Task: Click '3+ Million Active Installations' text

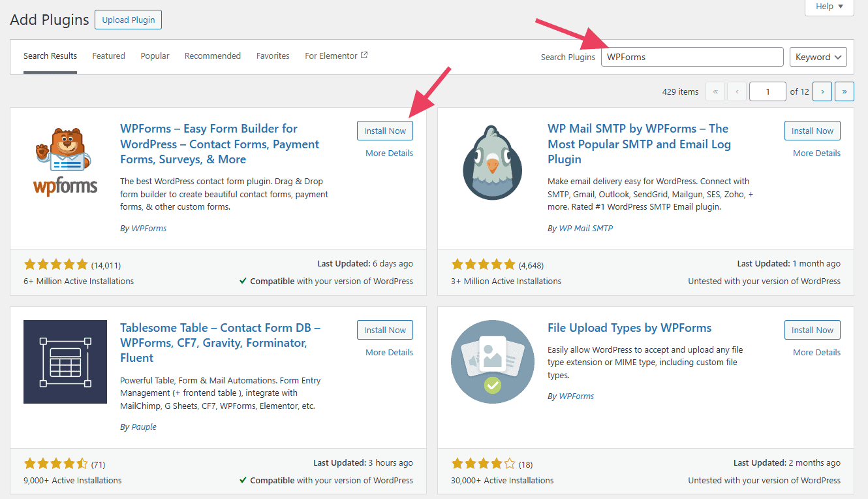Action: [506, 282]
